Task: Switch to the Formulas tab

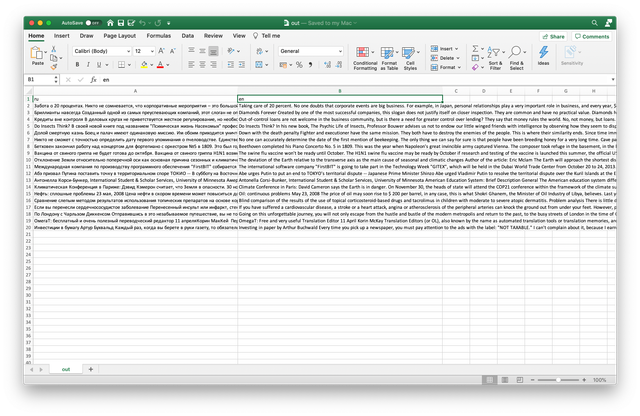Action: pos(158,35)
